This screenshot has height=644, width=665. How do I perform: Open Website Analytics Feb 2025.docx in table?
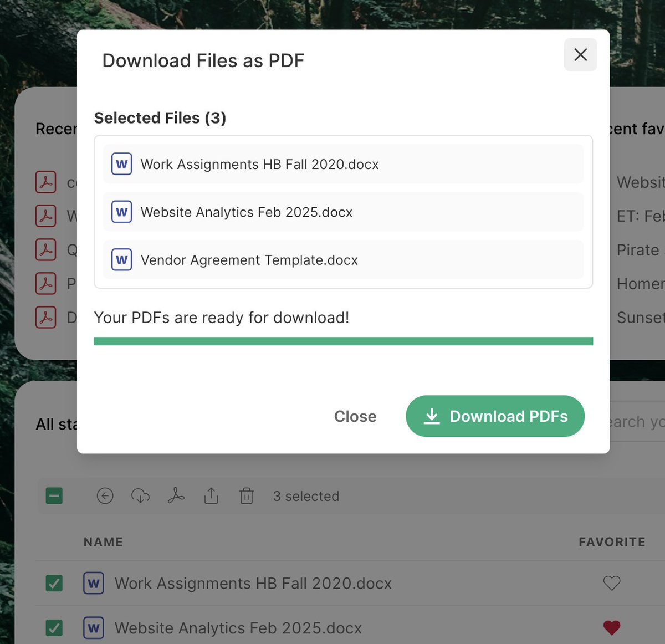pyautogui.click(x=238, y=628)
